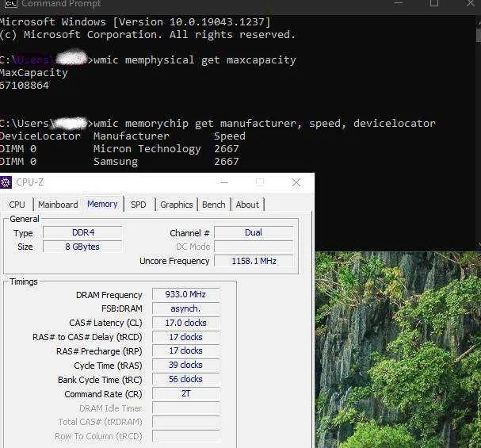
Task: Click the Command Prompt icon in title bar
Action: [11, 3]
